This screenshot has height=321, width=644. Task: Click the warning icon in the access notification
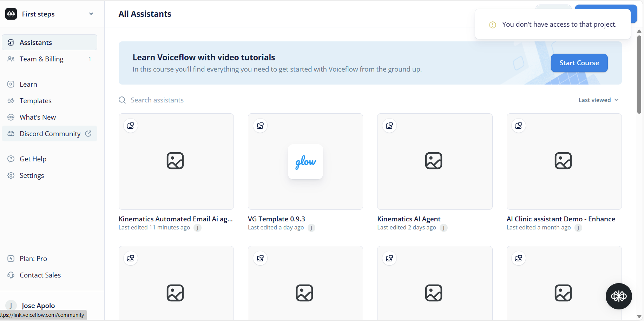[x=493, y=25]
